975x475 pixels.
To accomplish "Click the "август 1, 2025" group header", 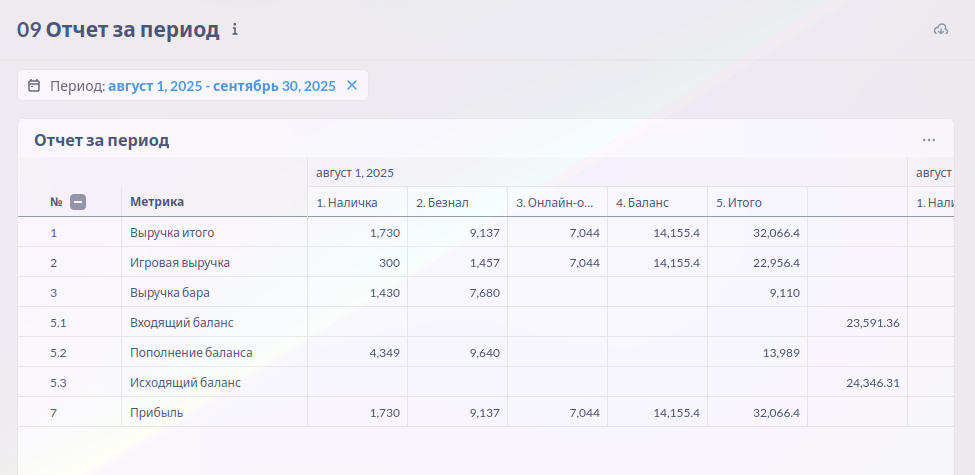I will (x=355, y=173).
